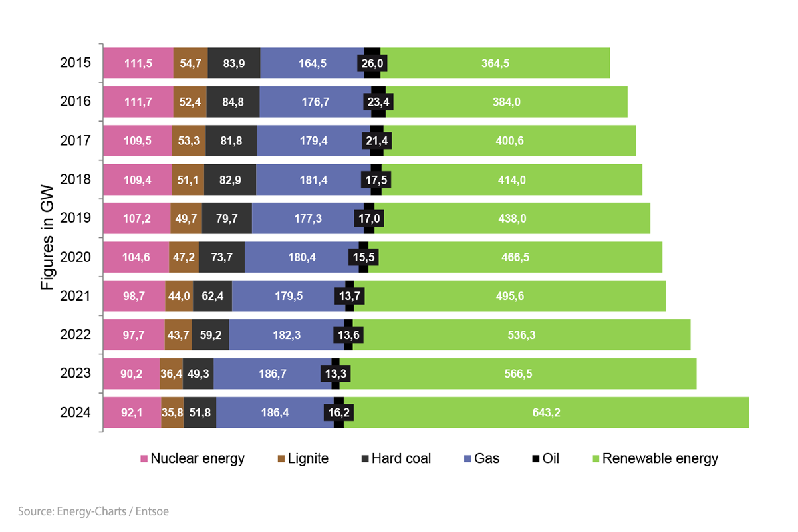Select the Nuclear energy legend label
The width and height of the screenshot is (798, 532).
coord(198,459)
